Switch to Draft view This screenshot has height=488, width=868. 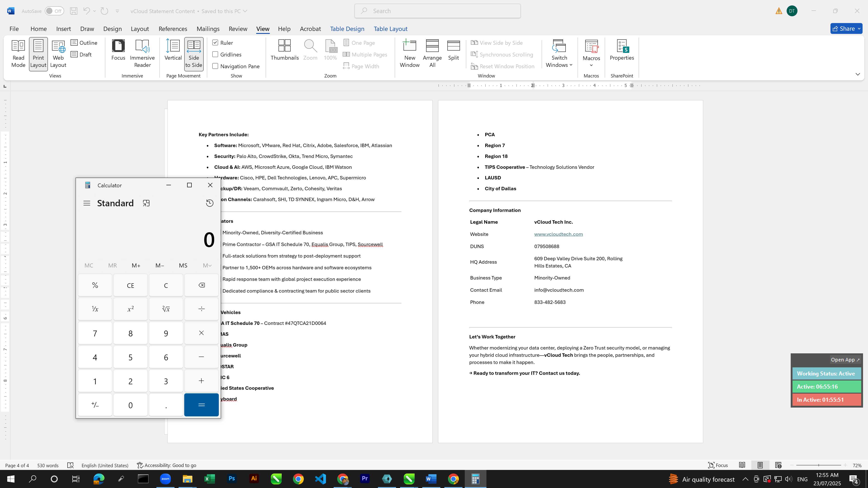(82, 54)
